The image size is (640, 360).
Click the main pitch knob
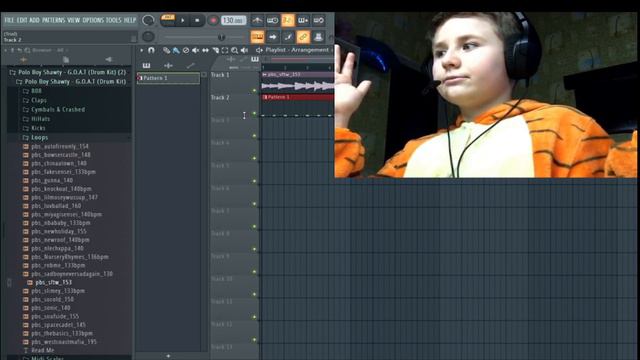coord(148,37)
